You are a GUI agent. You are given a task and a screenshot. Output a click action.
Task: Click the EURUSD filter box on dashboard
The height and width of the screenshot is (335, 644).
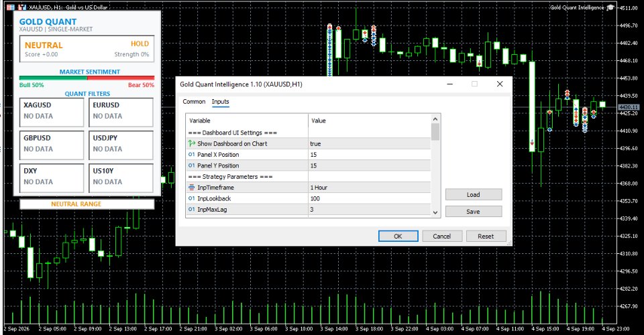click(x=121, y=112)
